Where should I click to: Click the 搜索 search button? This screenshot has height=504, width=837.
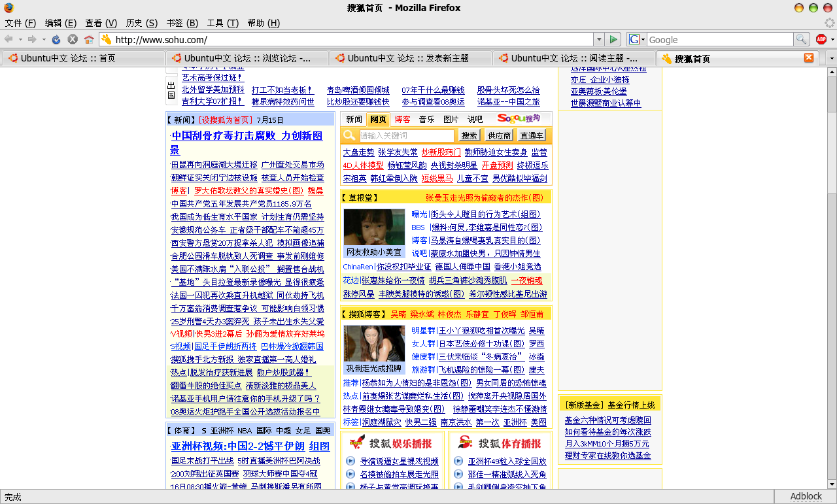point(469,135)
